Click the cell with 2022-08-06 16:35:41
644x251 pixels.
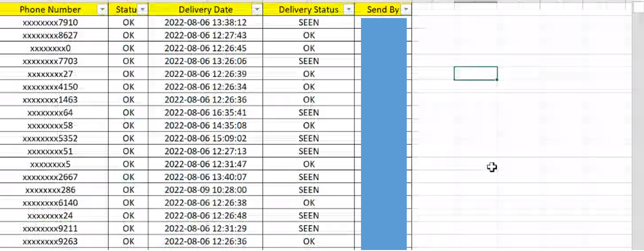(206, 113)
